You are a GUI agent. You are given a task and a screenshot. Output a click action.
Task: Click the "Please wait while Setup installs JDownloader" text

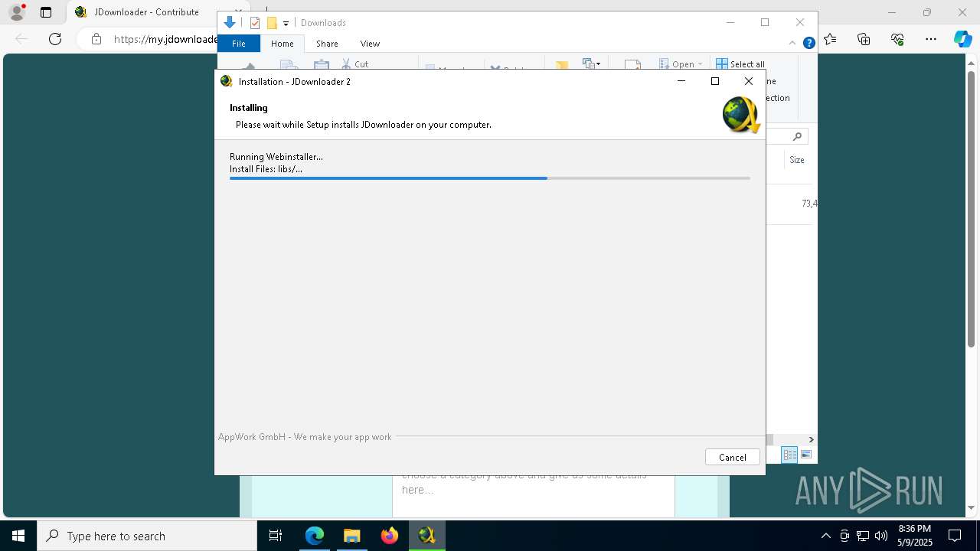[x=364, y=125]
